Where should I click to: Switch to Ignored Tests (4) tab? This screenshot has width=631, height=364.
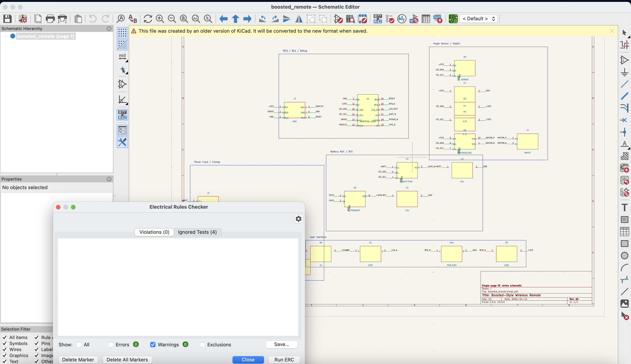[x=197, y=232]
